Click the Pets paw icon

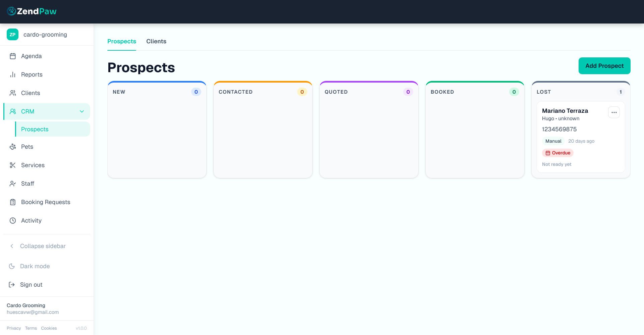pyautogui.click(x=13, y=147)
